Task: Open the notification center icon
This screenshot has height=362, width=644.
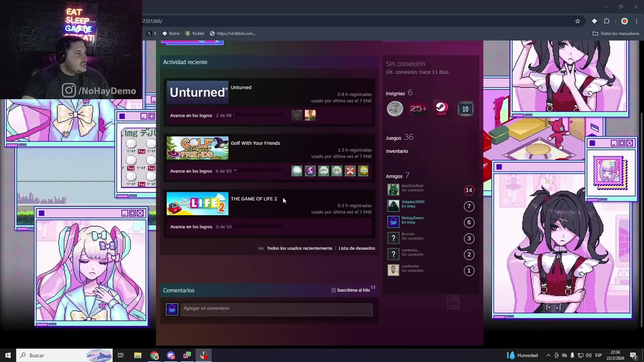Action: [634, 355]
